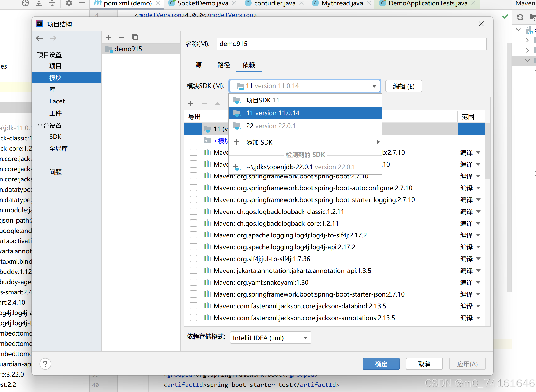The width and height of the screenshot is (536, 392).
Task: Click the 编辑 (E) button
Action: tap(403, 86)
